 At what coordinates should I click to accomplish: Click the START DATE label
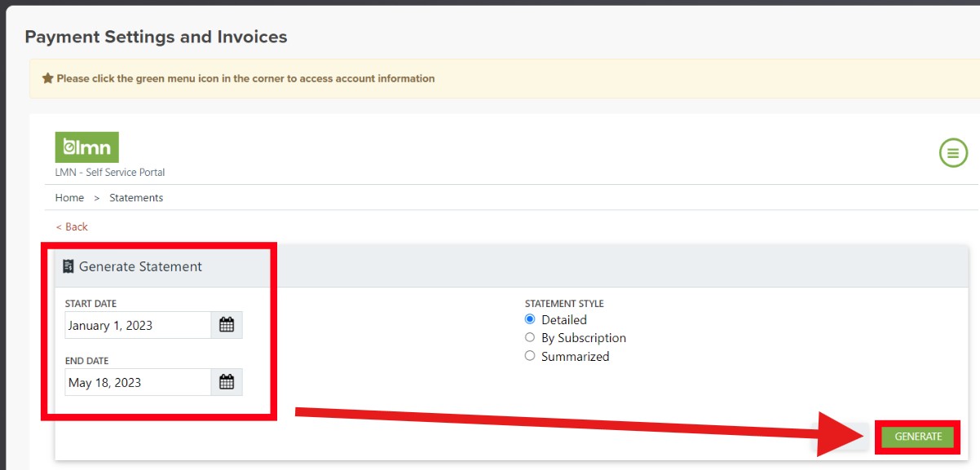click(x=90, y=304)
